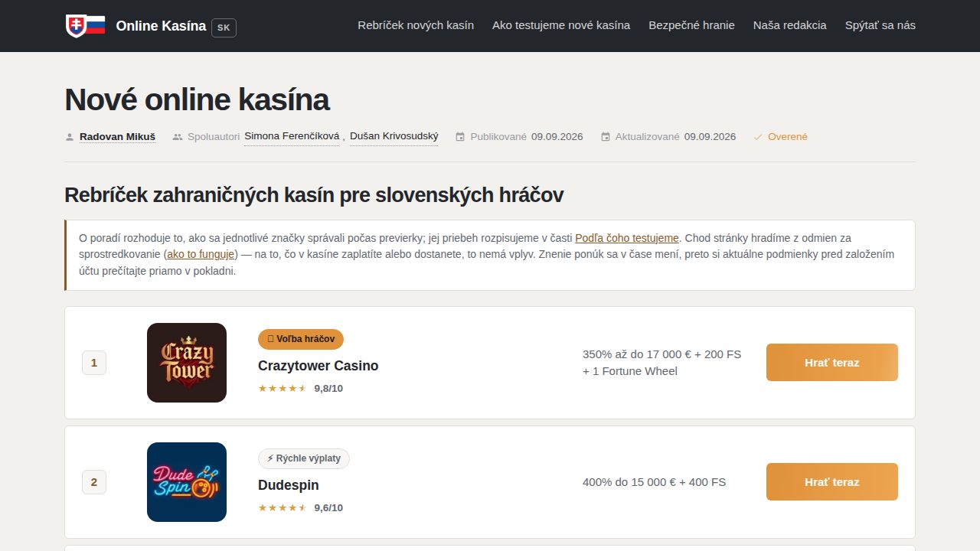Image resolution: width=980 pixels, height=551 pixels.
Task: Open Crazytower Casino title
Action: pos(318,366)
